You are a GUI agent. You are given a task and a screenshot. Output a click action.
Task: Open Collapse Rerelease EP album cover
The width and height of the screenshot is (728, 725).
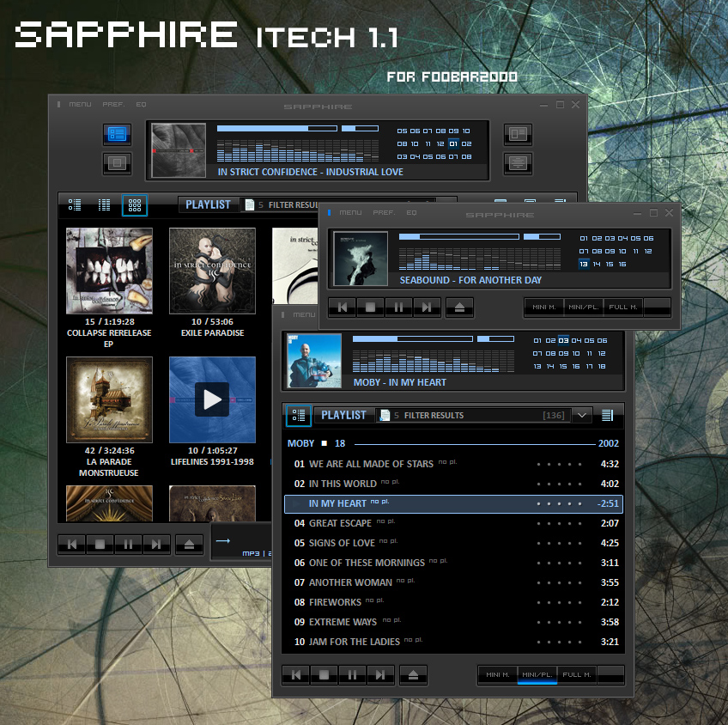[109, 271]
